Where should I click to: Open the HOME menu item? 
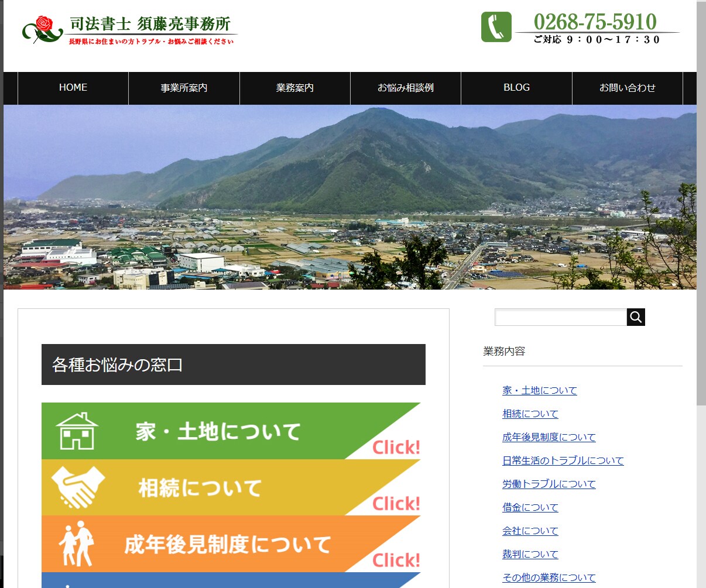(73, 88)
